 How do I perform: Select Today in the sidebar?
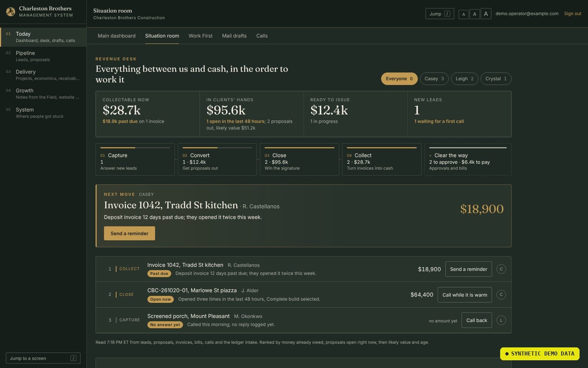tap(43, 37)
